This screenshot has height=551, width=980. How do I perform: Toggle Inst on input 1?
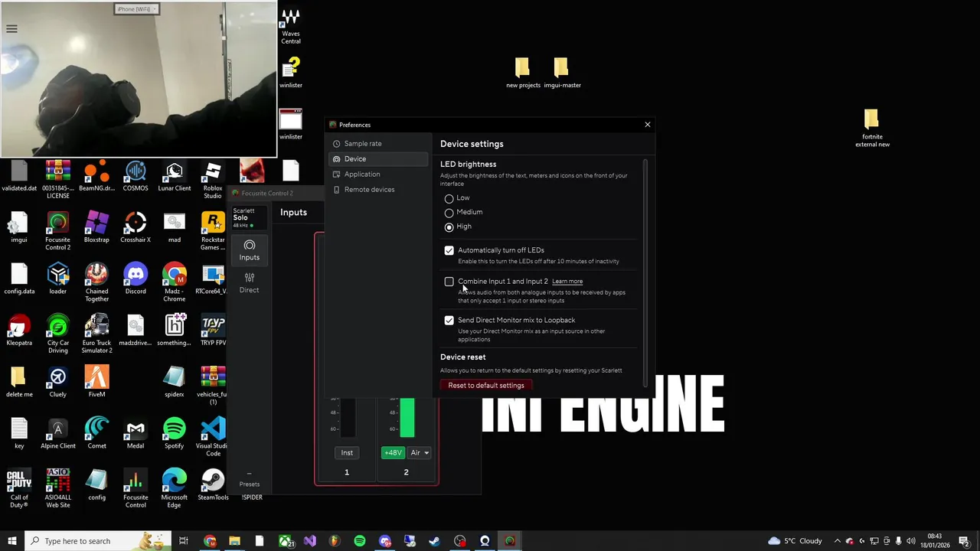pos(347,453)
